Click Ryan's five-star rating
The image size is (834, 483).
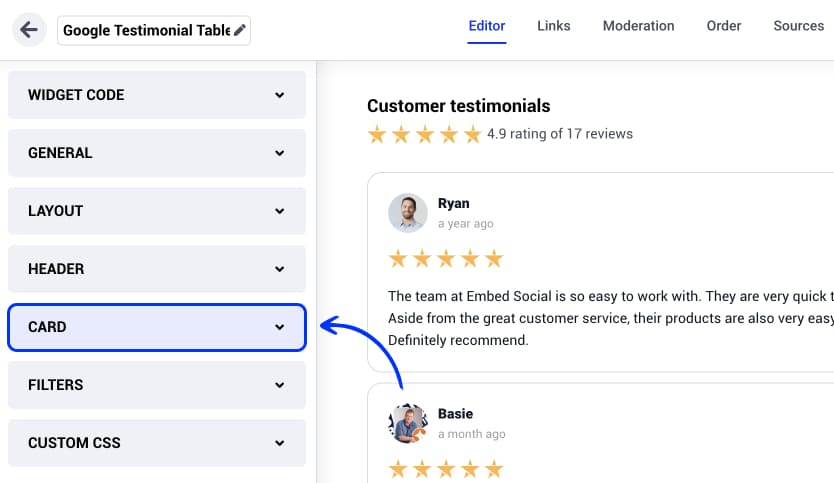click(446, 259)
